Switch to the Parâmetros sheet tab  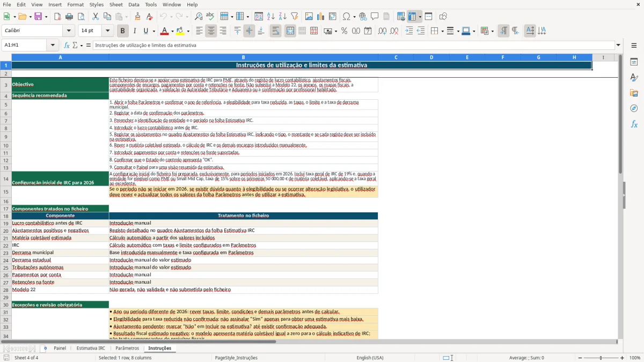[x=127, y=348]
